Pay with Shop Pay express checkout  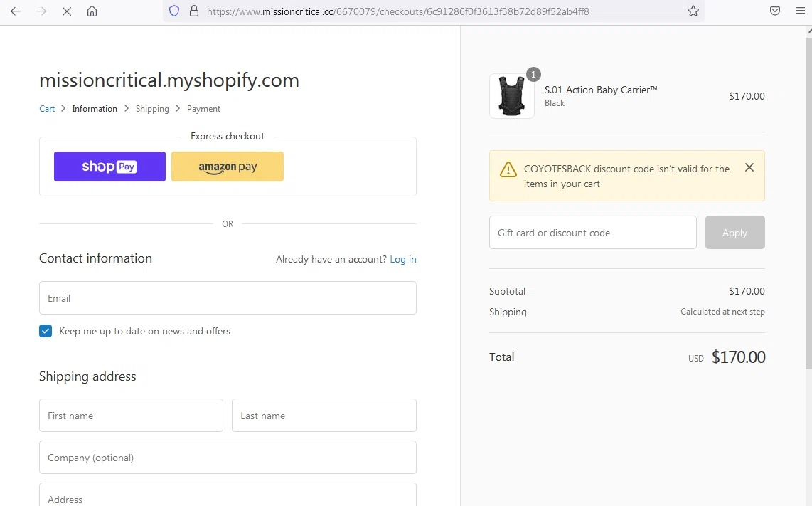tap(109, 167)
